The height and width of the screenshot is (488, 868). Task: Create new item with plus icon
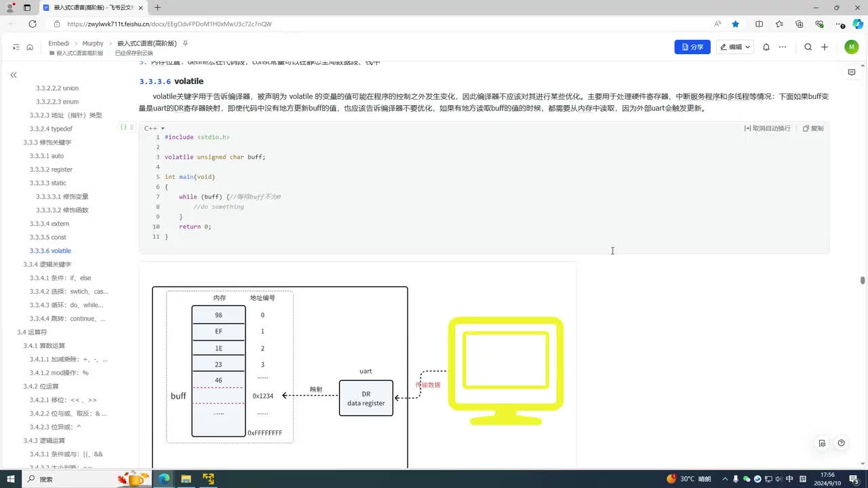(825, 47)
